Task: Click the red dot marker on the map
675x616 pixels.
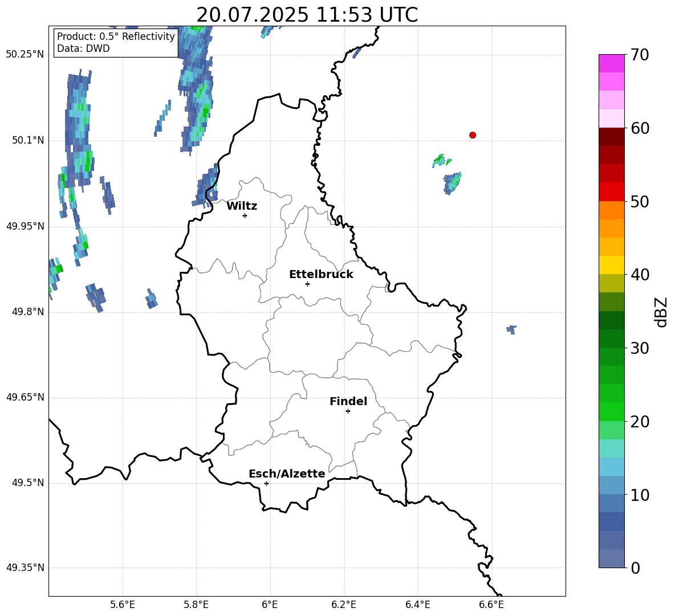Action: [473, 135]
